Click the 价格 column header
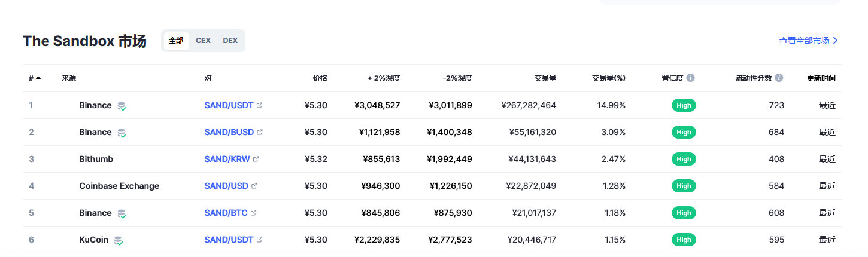 [320, 78]
